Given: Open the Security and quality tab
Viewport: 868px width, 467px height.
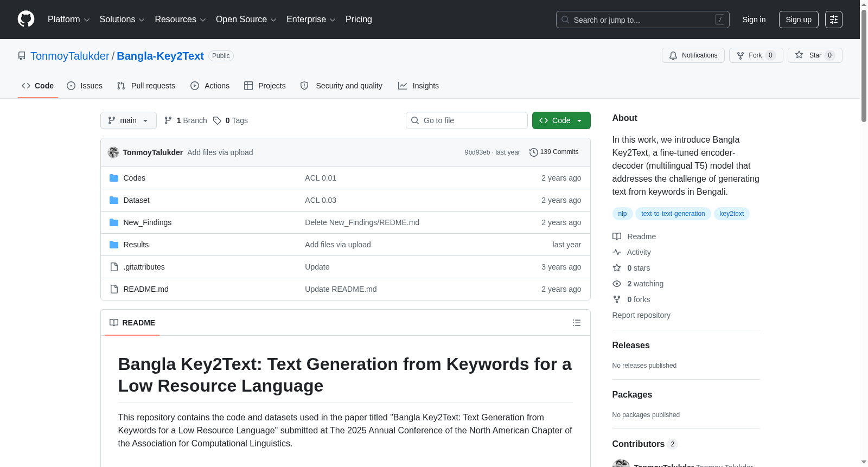Looking at the screenshot, I should tap(341, 86).
